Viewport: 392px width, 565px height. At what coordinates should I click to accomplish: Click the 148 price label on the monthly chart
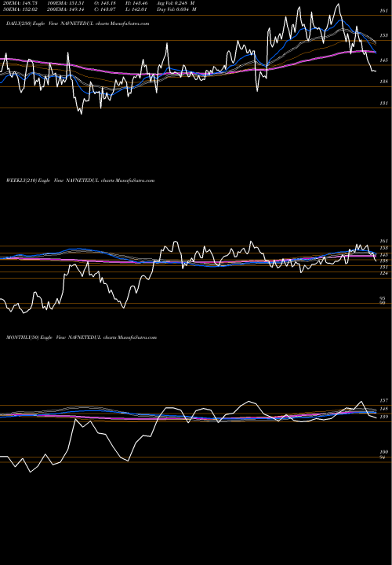(383, 409)
